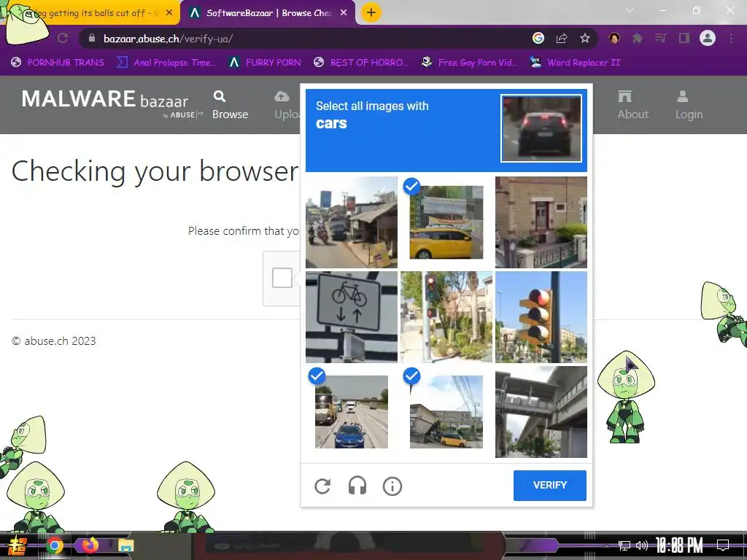Select the street with motorcycles tile
Screen dimensions: 747x560
pos(352,222)
